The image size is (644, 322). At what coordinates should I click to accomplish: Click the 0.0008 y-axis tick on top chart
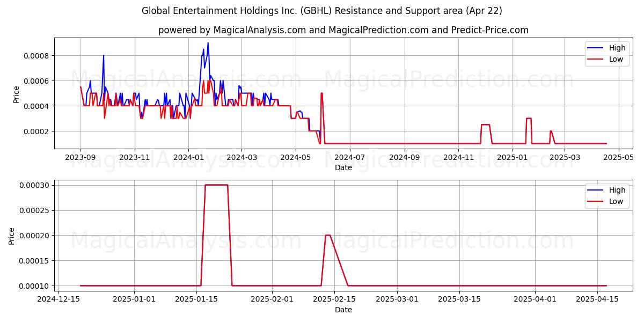(x=37, y=56)
